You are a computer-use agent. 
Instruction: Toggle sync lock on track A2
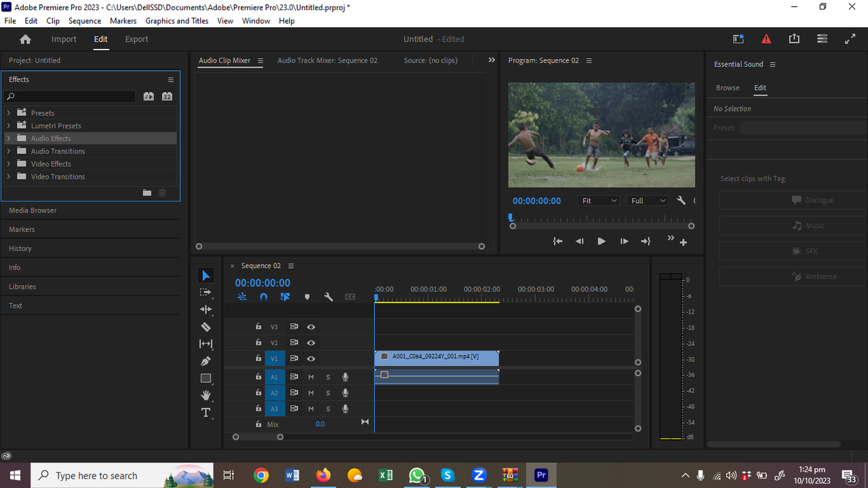point(294,393)
